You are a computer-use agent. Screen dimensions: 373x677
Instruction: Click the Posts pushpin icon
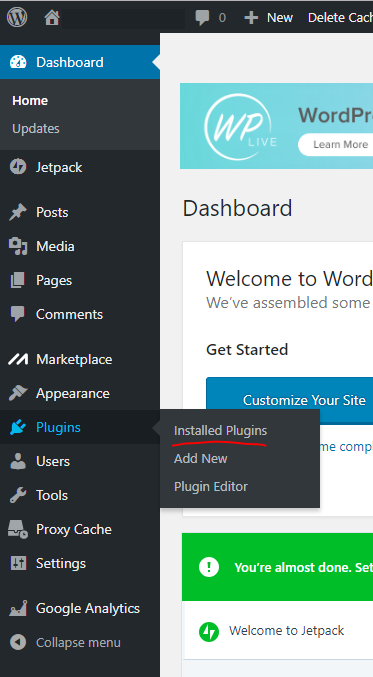[18, 212]
